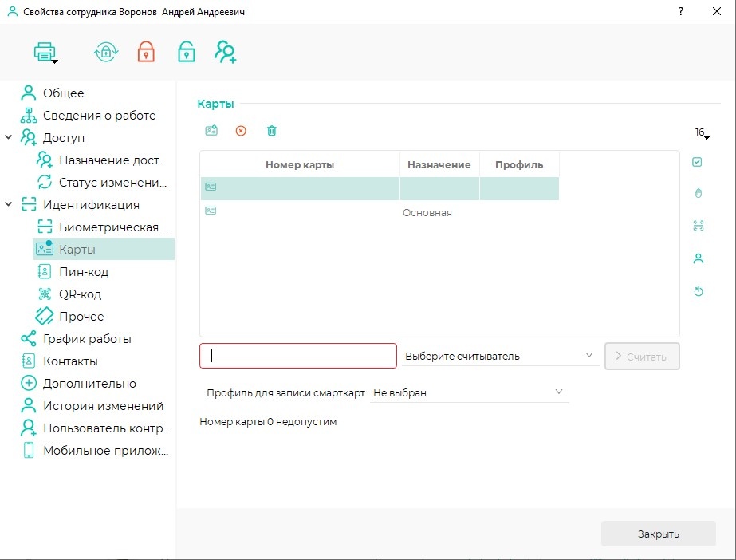The width and height of the screenshot is (736, 560).
Task: Open the Биометрическая identification item
Action: pyautogui.click(x=114, y=227)
